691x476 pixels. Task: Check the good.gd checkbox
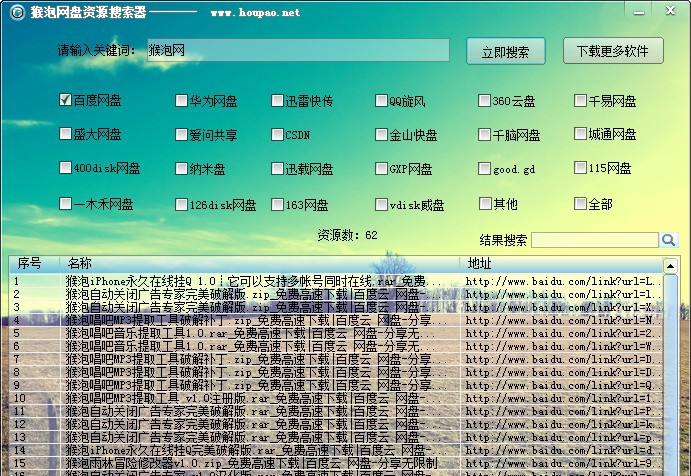pyautogui.click(x=484, y=168)
